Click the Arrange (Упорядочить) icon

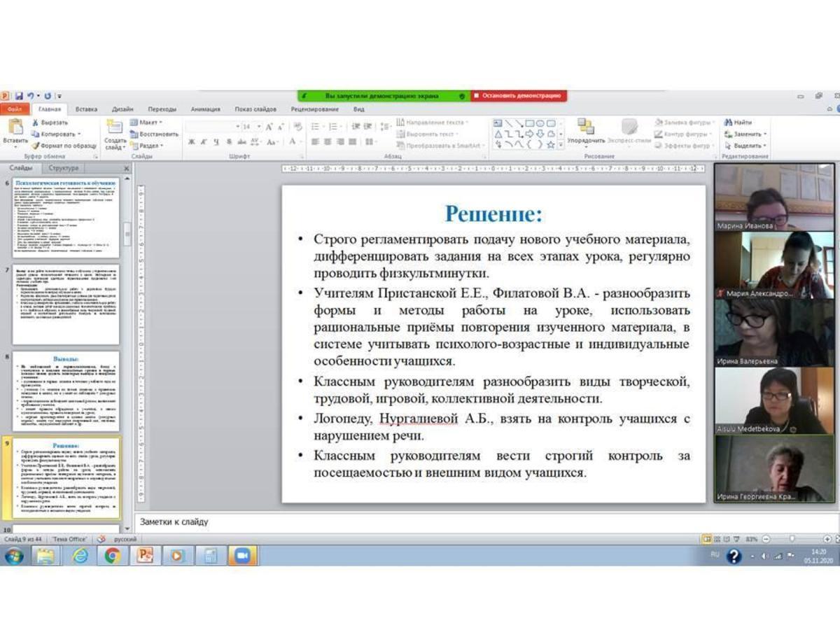585,127
